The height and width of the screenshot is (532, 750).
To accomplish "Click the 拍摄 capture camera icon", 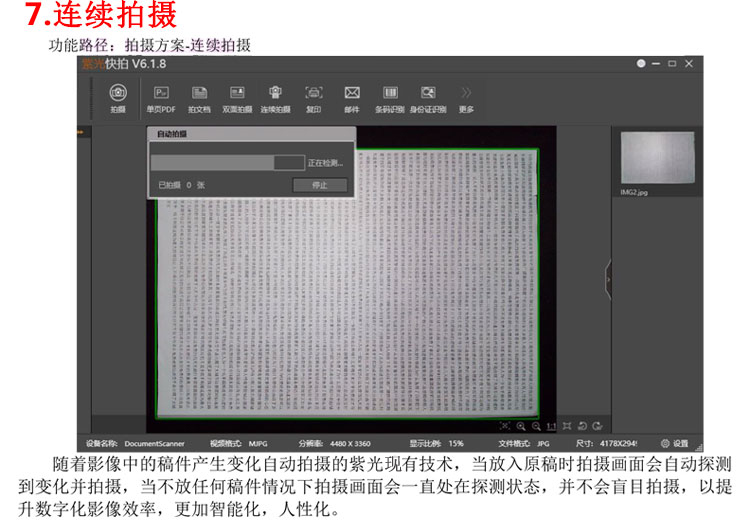I will [x=117, y=94].
